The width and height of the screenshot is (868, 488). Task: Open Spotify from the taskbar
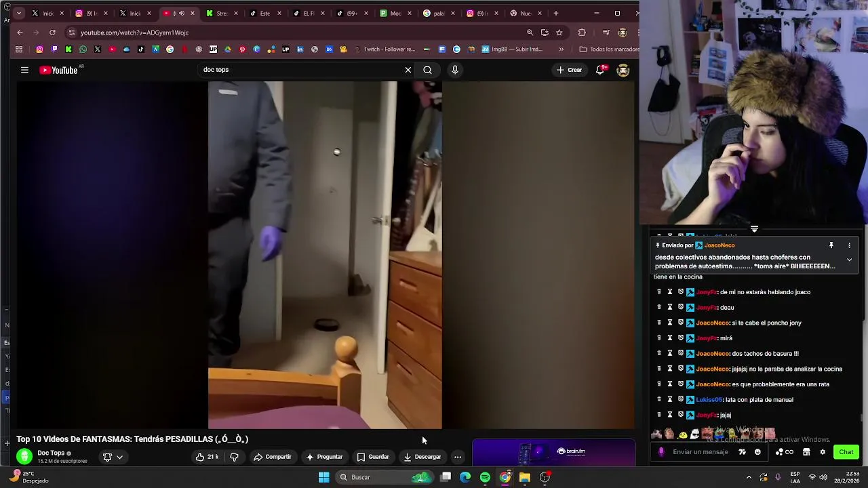coord(485,477)
